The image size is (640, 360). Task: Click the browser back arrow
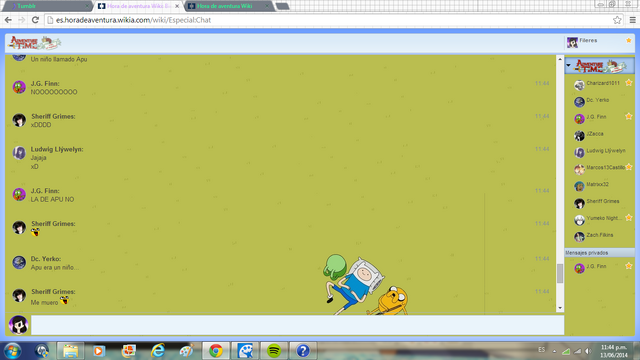pos(8,20)
